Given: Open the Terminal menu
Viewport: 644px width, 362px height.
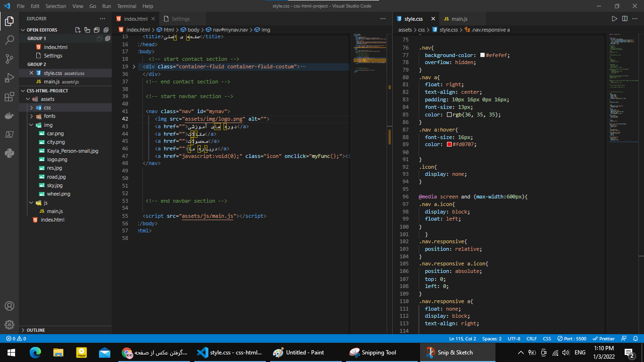Looking at the screenshot, I should coord(127,6).
